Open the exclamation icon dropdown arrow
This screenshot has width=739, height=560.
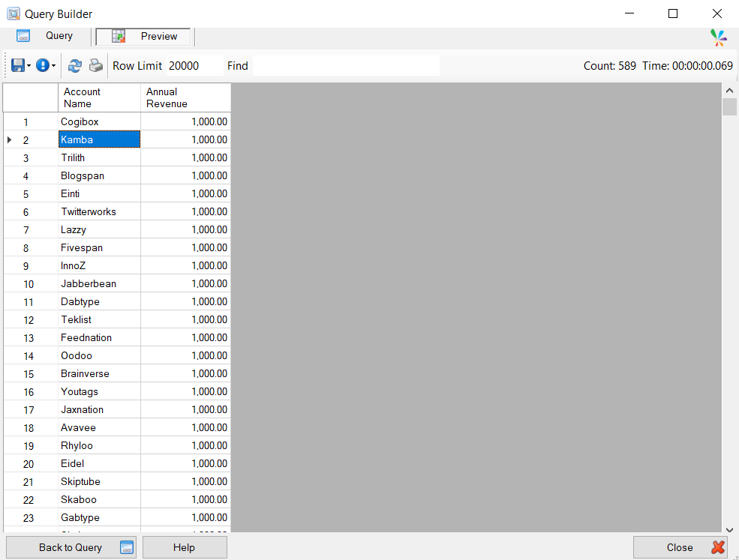(54, 66)
